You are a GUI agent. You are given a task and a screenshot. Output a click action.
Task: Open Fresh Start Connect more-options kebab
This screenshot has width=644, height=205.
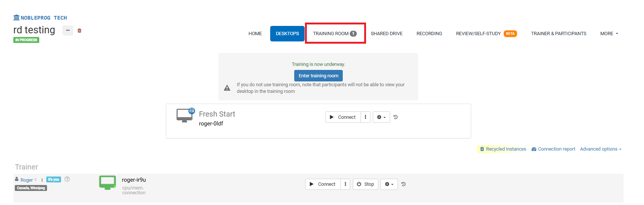pyautogui.click(x=365, y=117)
